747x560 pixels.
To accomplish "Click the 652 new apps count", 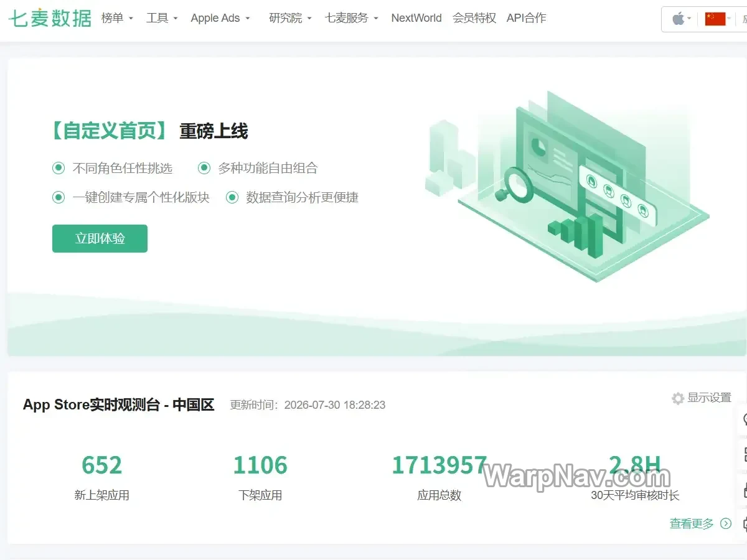I will [102, 465].
